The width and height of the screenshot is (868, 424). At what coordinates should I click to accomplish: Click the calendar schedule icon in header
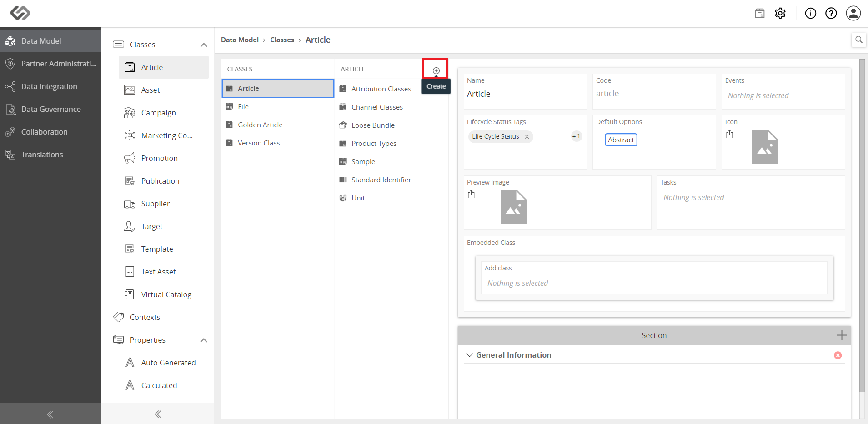coord(760,13)
